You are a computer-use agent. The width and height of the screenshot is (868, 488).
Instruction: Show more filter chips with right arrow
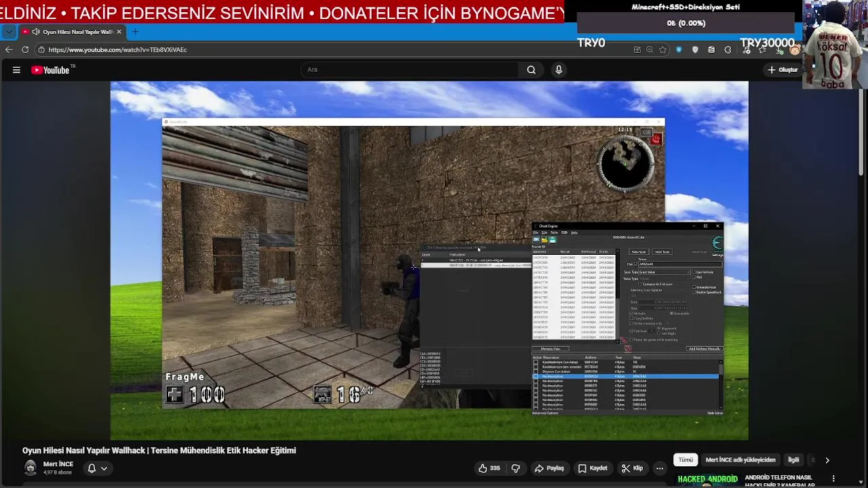[827, 460]
